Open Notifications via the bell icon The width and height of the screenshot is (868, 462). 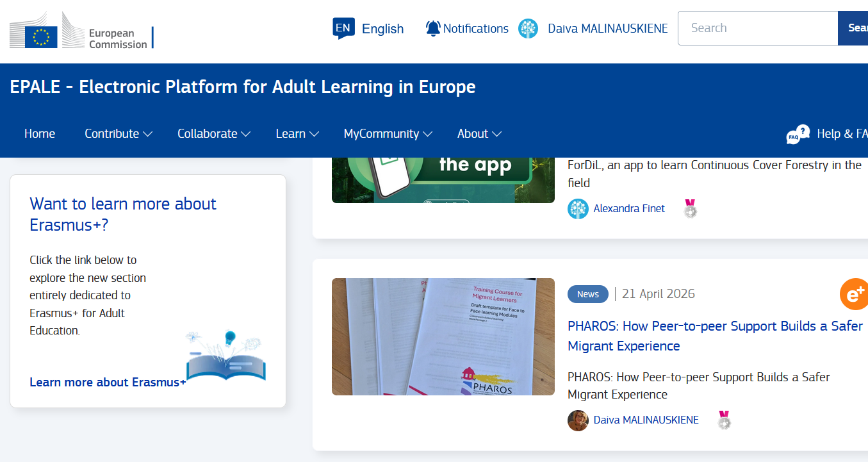(433, 28)
